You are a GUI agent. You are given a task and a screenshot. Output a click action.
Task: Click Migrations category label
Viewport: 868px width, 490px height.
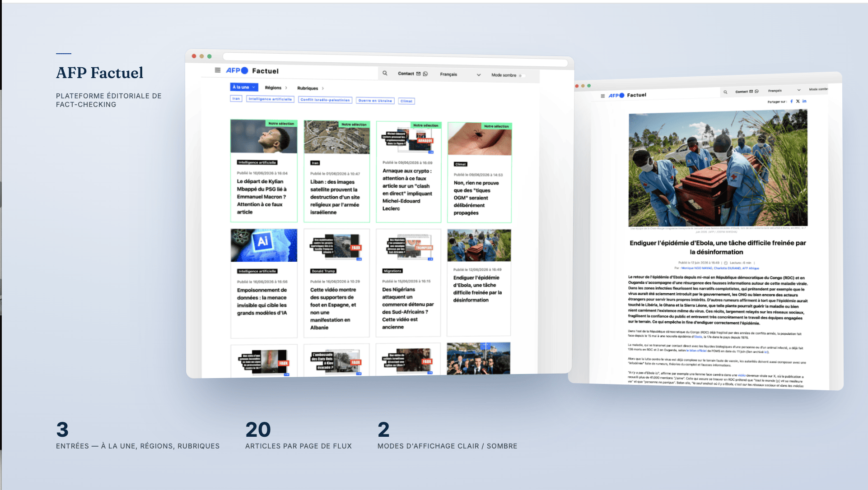pyautogui.click(x=392, y=271)
